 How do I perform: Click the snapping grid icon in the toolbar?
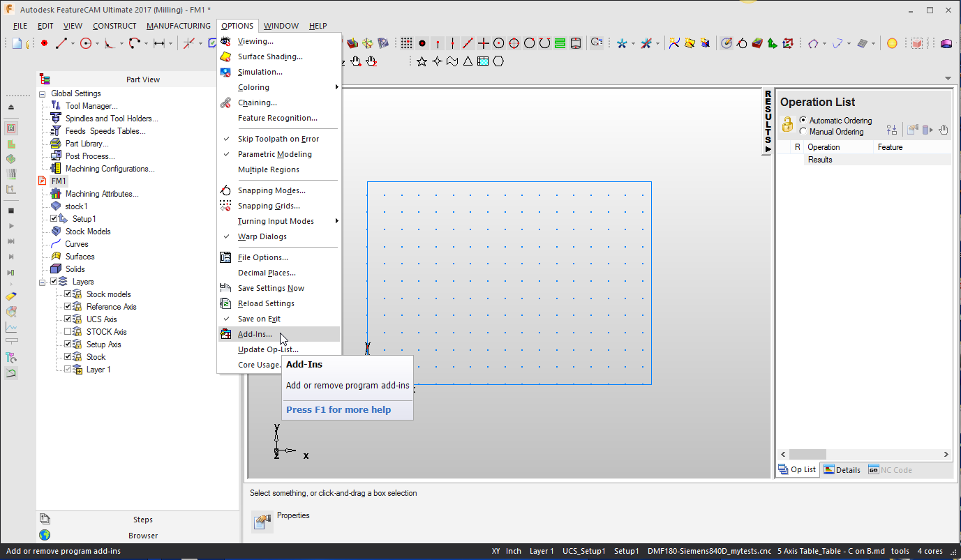tap(405, 43)
